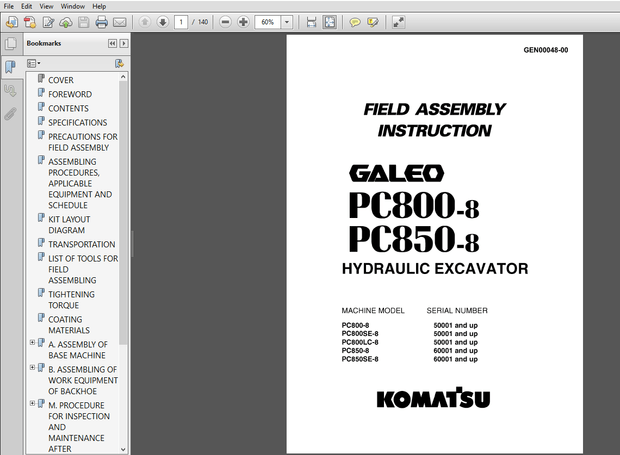620x455 pixels.
Task: Open the Page Thumbnails panel
Action: coord(10,44)
